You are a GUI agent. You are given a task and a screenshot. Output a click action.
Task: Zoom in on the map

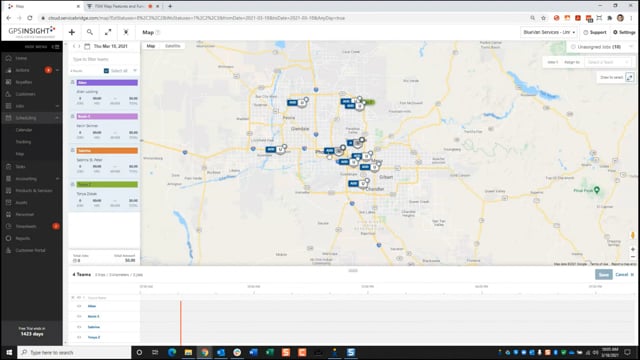[633, 249]
